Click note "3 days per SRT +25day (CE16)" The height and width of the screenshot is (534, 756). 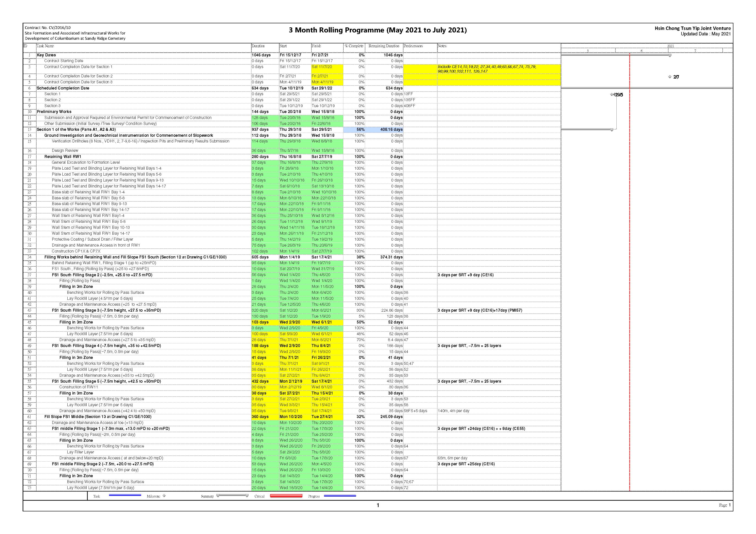[466, 464]
